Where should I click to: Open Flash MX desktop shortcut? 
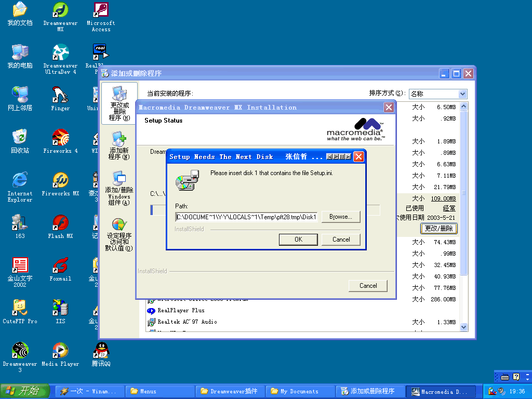(x=60, y=224)
